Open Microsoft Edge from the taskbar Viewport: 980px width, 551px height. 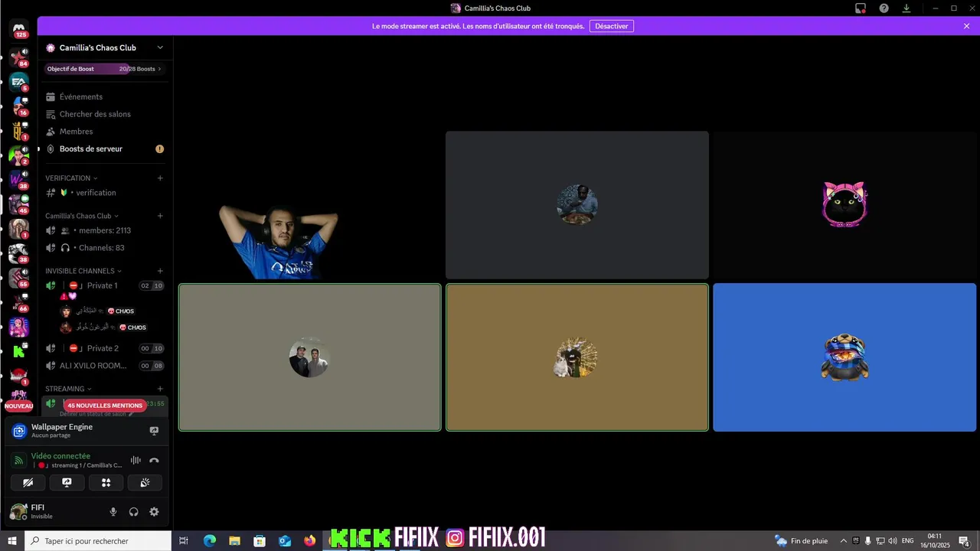tap(209, 540)
